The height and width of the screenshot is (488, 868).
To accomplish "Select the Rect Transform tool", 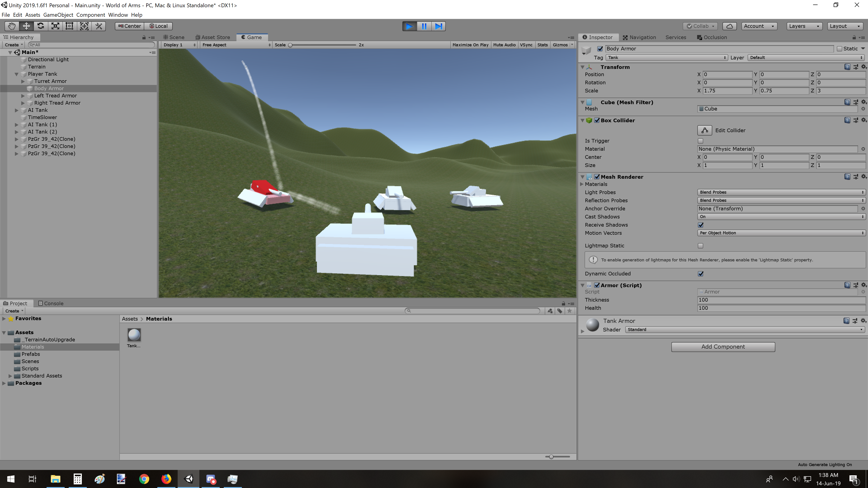I will pos(69,26).
